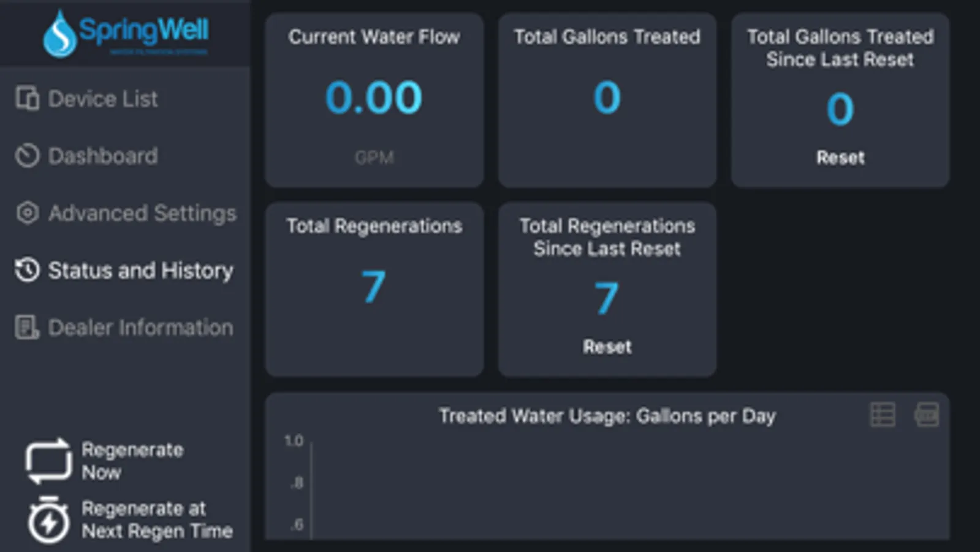Click the Regenerate at Next Regen Time timer icon
The image size is (980, 552).
click(48, 521)
